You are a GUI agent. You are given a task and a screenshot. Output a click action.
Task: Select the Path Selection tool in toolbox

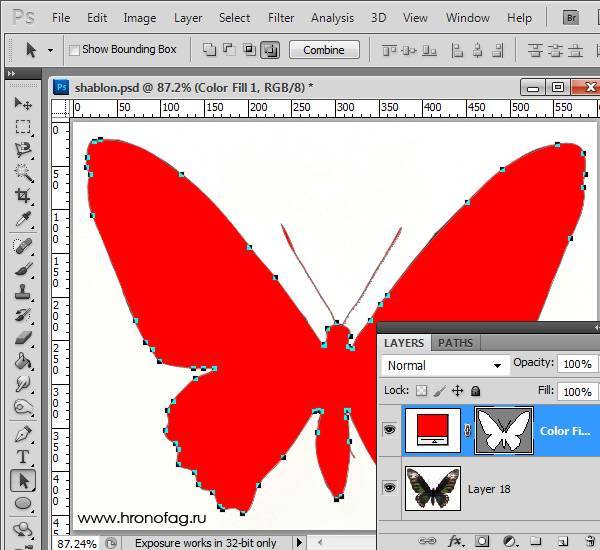tap(23, 481)
